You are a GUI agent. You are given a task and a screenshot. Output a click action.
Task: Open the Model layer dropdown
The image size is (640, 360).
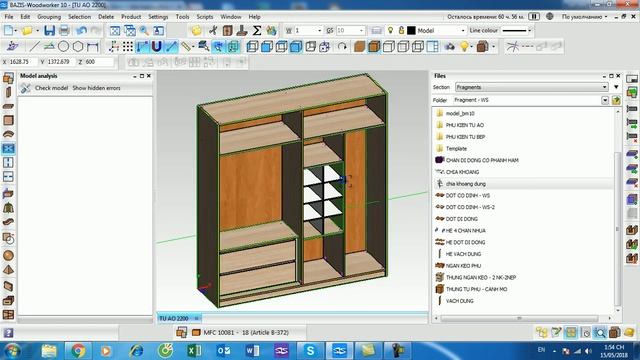[462, 31]
